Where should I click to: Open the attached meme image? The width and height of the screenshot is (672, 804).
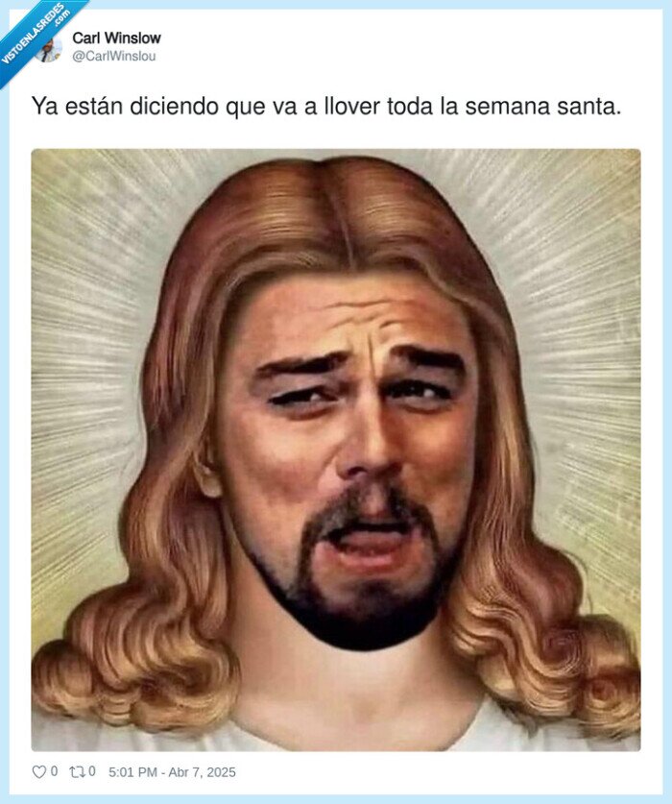[336, 450]
